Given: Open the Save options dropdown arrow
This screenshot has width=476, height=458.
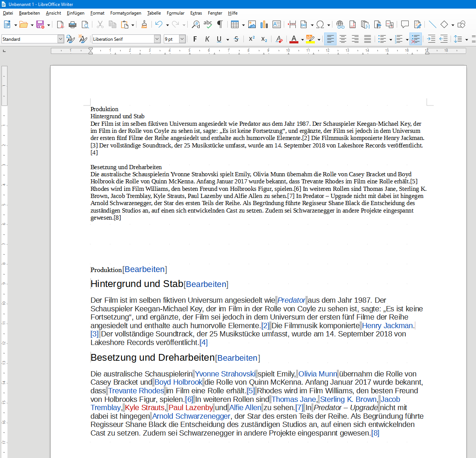Looking at the screenshot, I should 49,25.
